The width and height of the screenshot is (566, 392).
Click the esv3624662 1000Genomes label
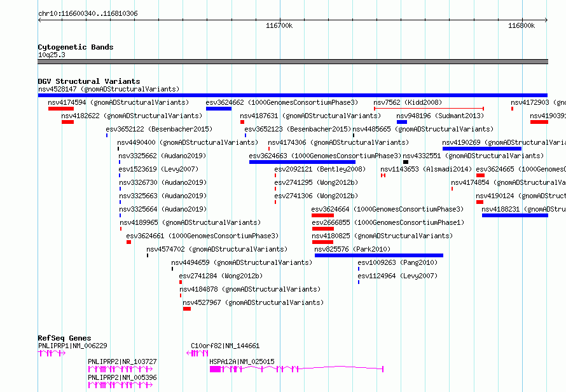coord(282,102)
